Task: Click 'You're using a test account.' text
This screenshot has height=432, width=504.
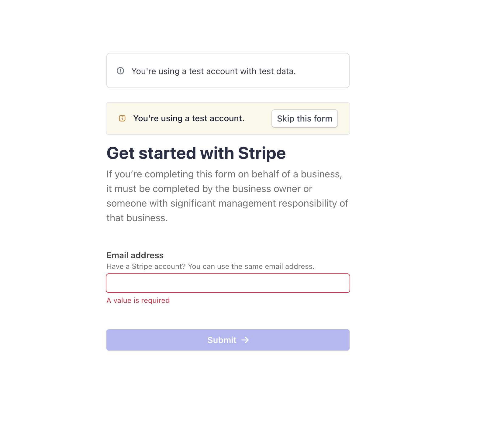Action: click(x=189, y=118)
